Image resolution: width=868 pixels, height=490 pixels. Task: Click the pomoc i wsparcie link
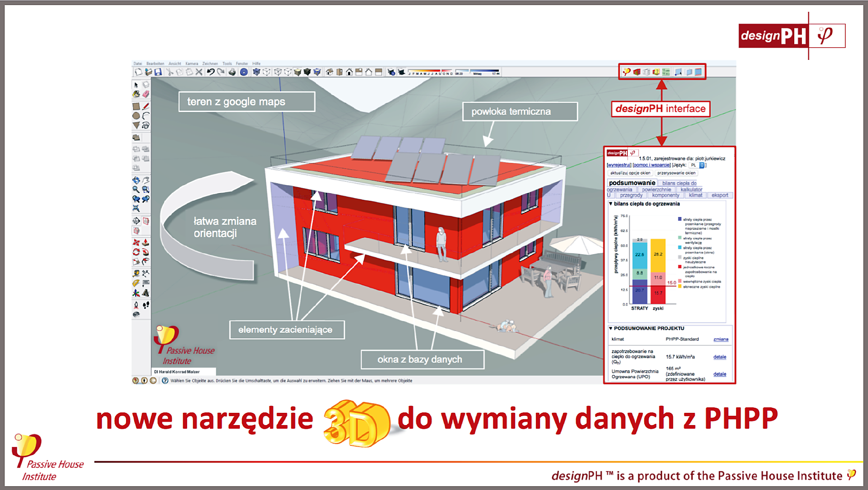pos(652,165)
